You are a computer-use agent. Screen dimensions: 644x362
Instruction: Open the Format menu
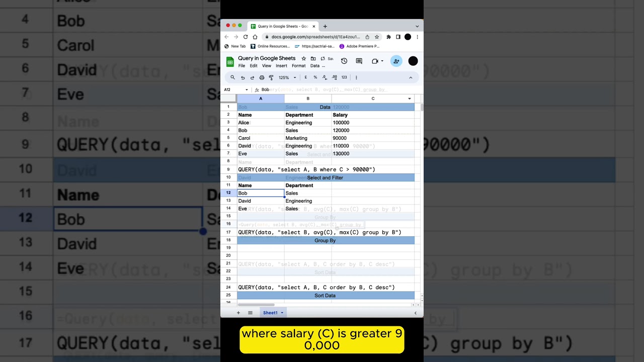[x=299, y=66]
